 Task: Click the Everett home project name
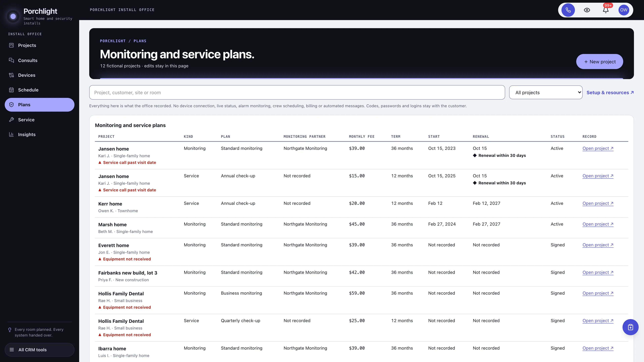[x=114, y=245]
